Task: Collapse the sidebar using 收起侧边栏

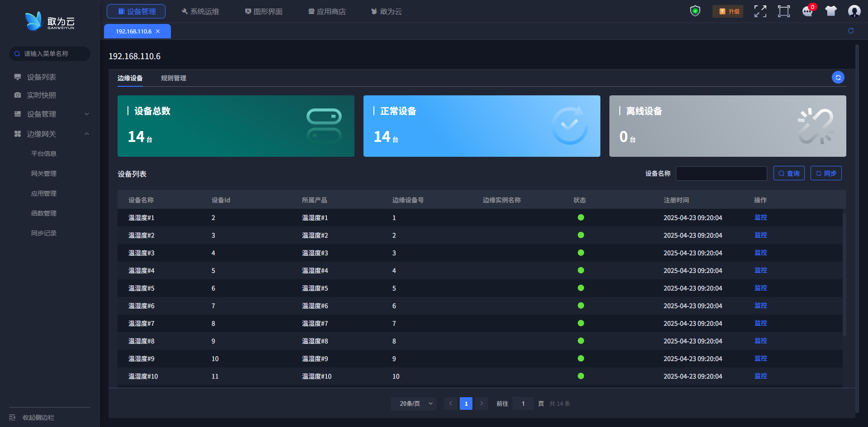Action: (x=38, y=418)
